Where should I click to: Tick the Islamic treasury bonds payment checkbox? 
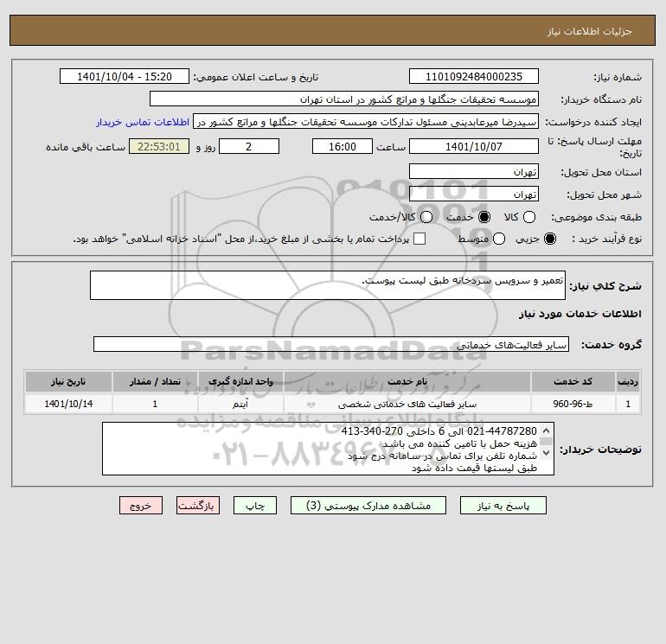click(419, 239)
